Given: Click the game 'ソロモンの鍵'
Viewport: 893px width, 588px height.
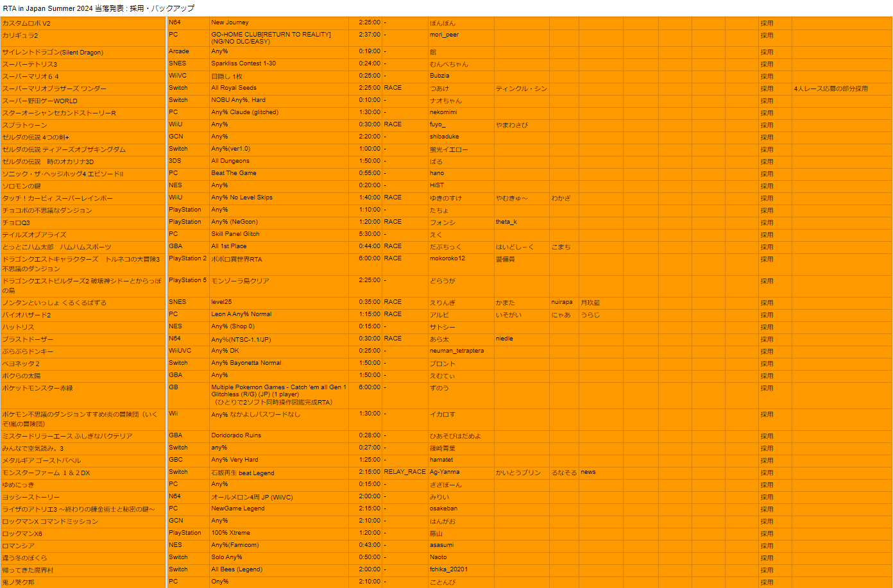Looking at the screenshot, I should (x=83, y=187).
